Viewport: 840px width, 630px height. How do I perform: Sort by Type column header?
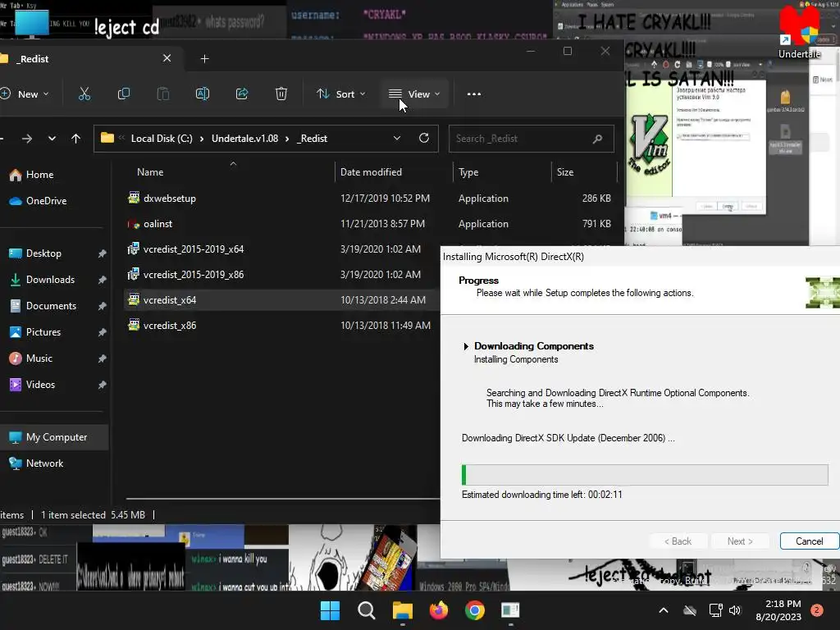(468, 172)
